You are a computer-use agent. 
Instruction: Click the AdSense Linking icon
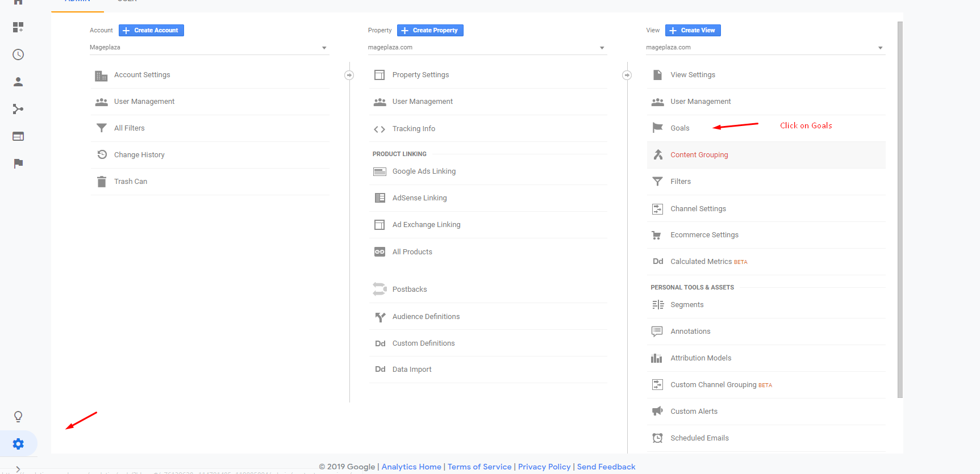380,198
